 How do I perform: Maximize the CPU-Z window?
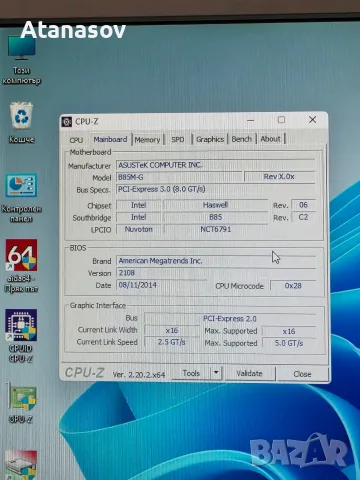click(x=281, y=120)
